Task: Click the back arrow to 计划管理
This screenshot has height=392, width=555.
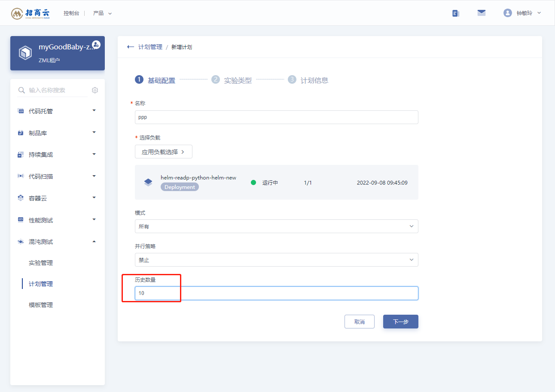Action: [131, 47]
